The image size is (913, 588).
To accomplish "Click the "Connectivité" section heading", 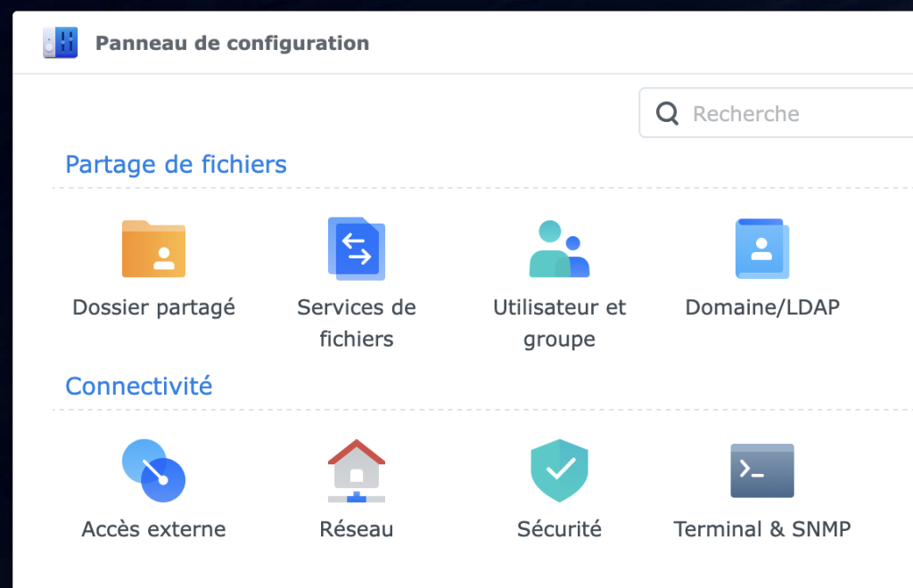I will [139, 387].
